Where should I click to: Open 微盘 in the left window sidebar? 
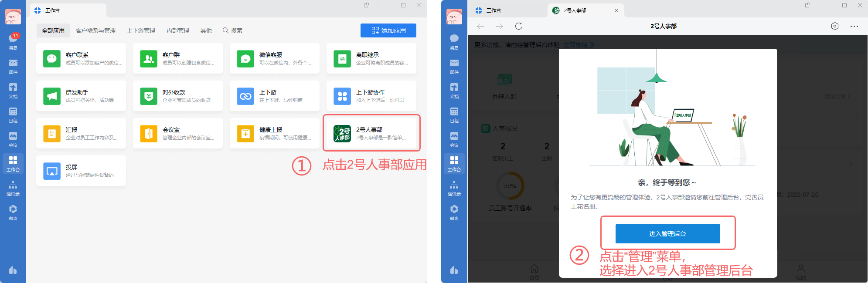click(13, 212)
